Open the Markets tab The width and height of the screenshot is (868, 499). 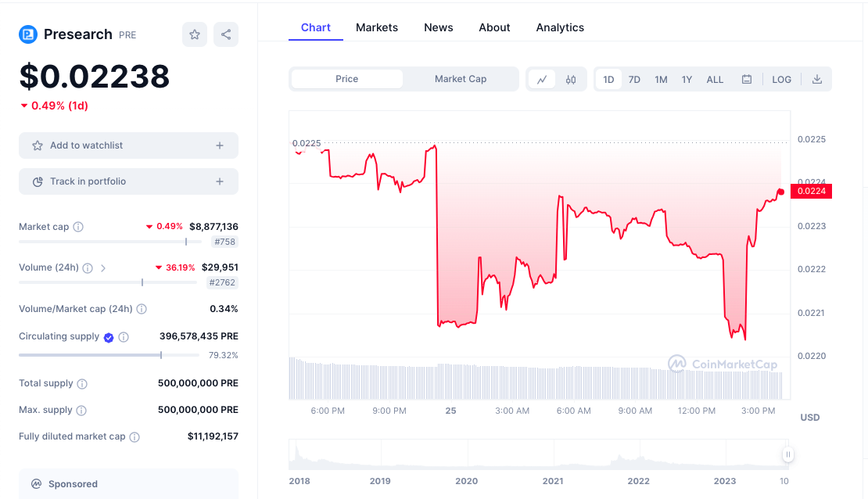[x=377, y=27]
